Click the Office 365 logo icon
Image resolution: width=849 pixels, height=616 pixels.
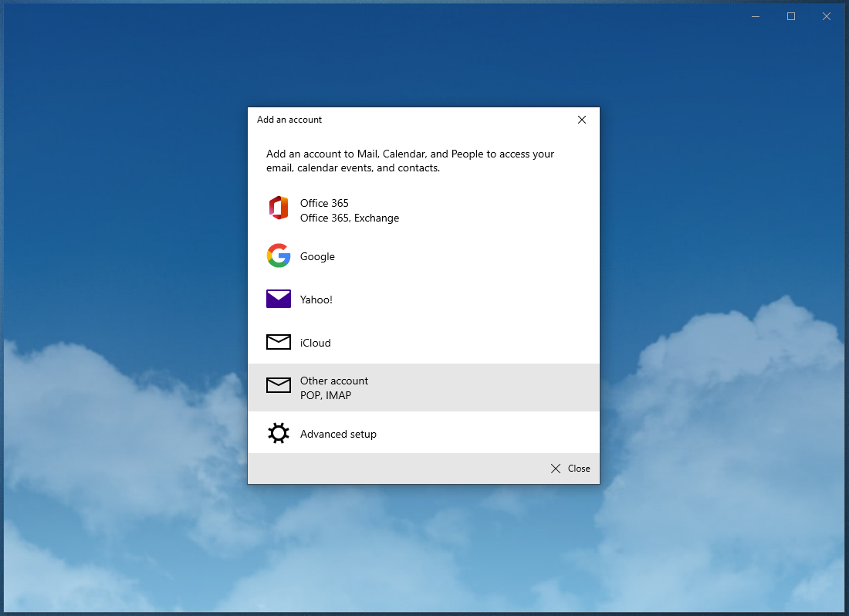pos(278,208)
